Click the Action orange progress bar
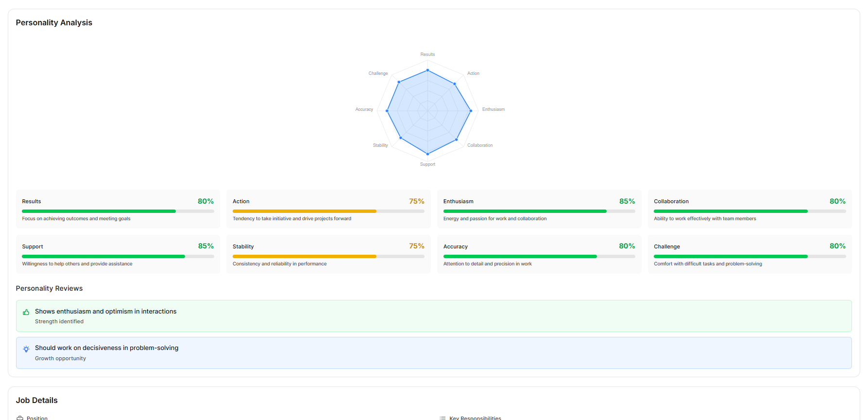Viewport: 868px width, 420px height. [304, 211]
